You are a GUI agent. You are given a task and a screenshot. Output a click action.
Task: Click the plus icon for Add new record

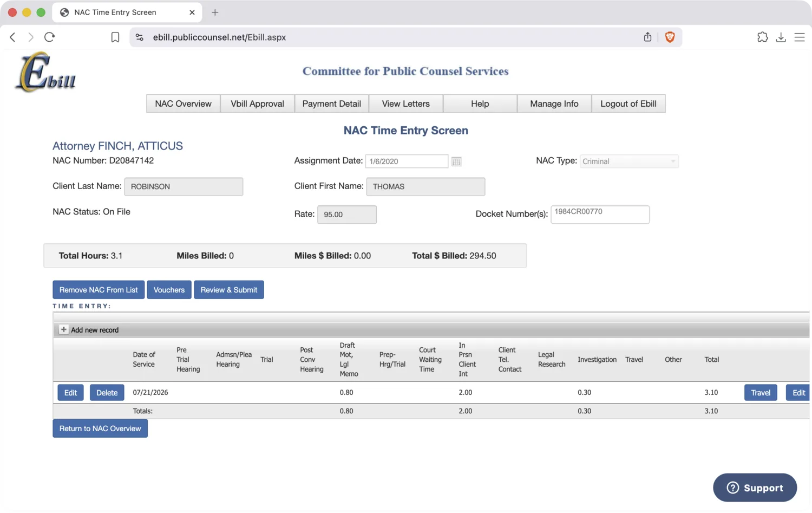click(63, 329)
